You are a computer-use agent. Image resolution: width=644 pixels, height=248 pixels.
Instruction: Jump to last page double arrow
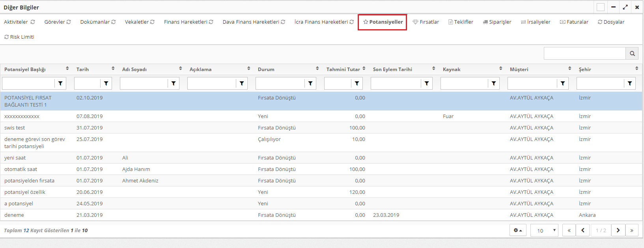[632, 230]
